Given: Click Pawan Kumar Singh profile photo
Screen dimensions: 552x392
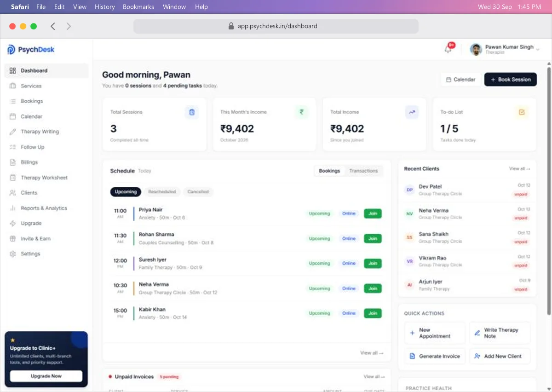Looking at the screenshot, I should [x=476, y=49].
